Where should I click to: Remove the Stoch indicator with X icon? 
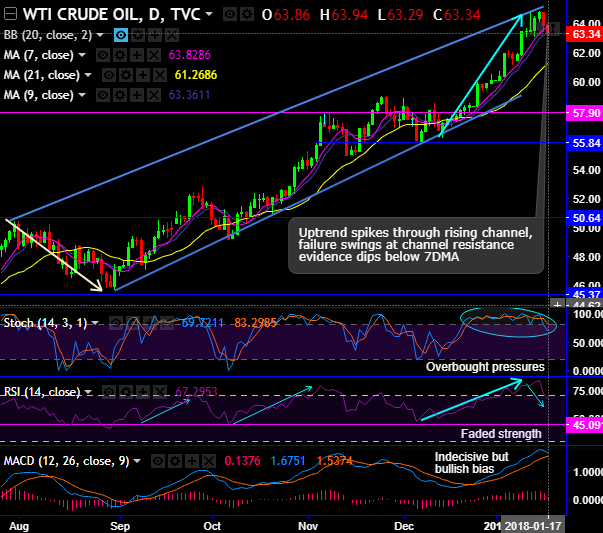pyautogui.click(x=167, y=323)
